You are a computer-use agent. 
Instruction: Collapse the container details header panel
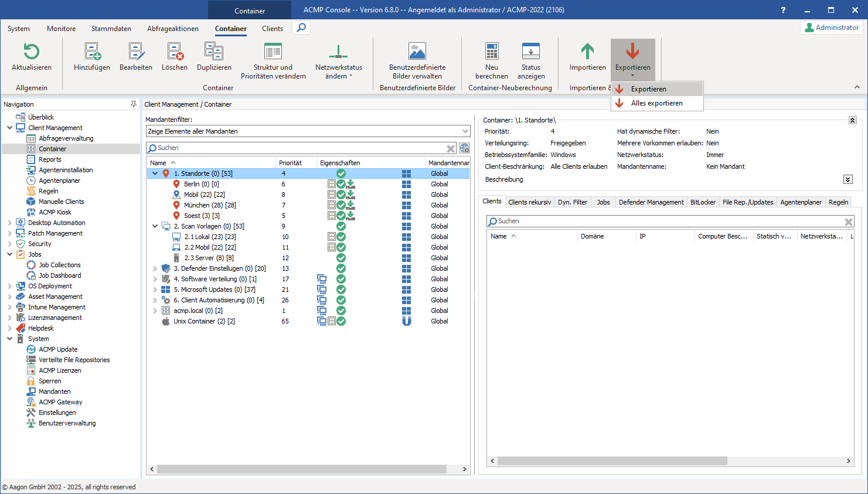[x=852, y=120]
